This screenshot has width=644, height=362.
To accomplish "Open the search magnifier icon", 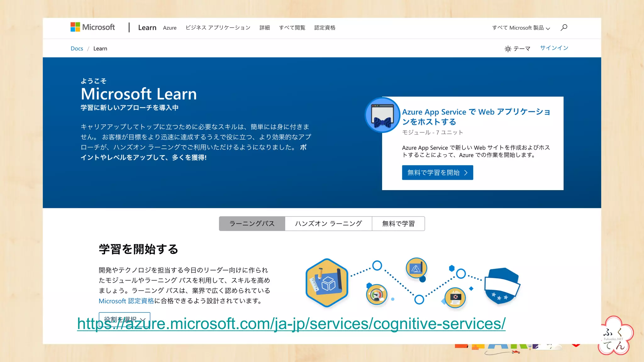I will coord(564,28).
